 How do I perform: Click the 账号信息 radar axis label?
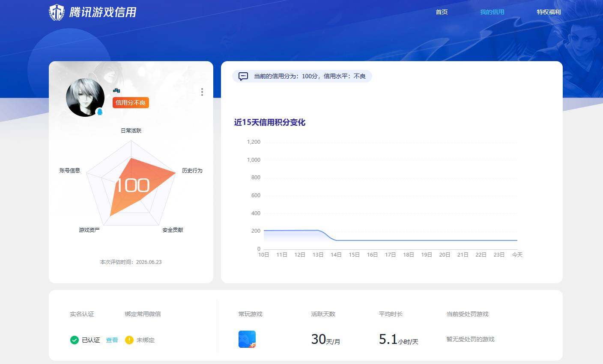pyautogui.click(x=70, y=170)
